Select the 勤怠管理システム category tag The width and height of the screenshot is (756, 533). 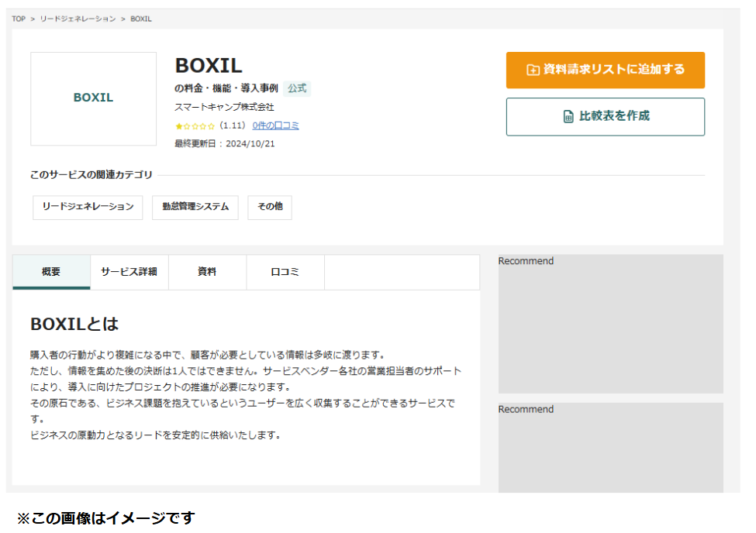[195, 208]
